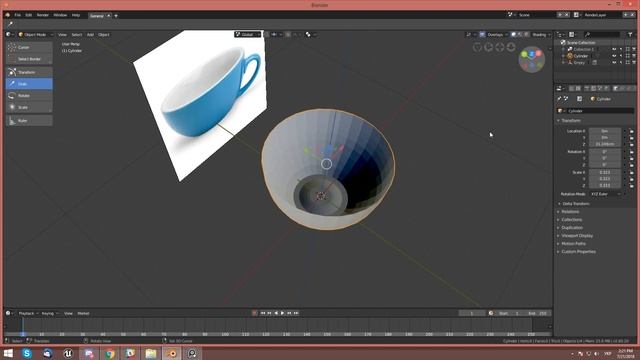640x360 pixels.
Task: Click the Scale X value field
Action: 605,172
